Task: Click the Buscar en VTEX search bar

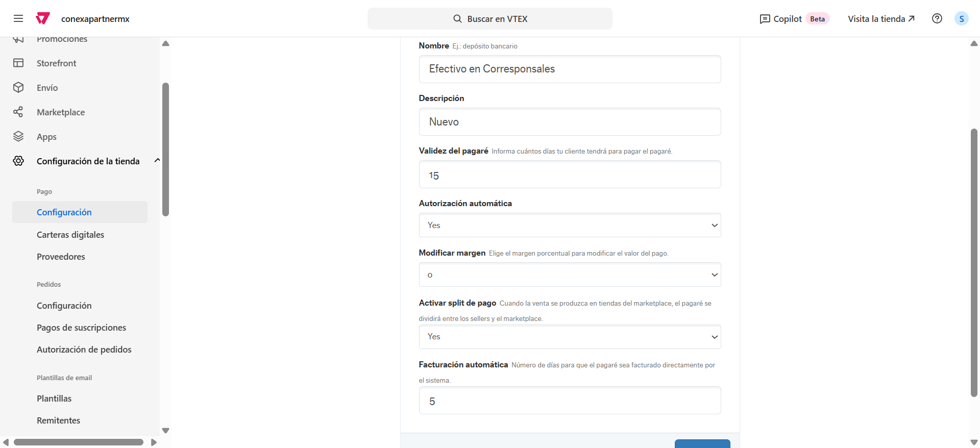Action: coord(489,19)
